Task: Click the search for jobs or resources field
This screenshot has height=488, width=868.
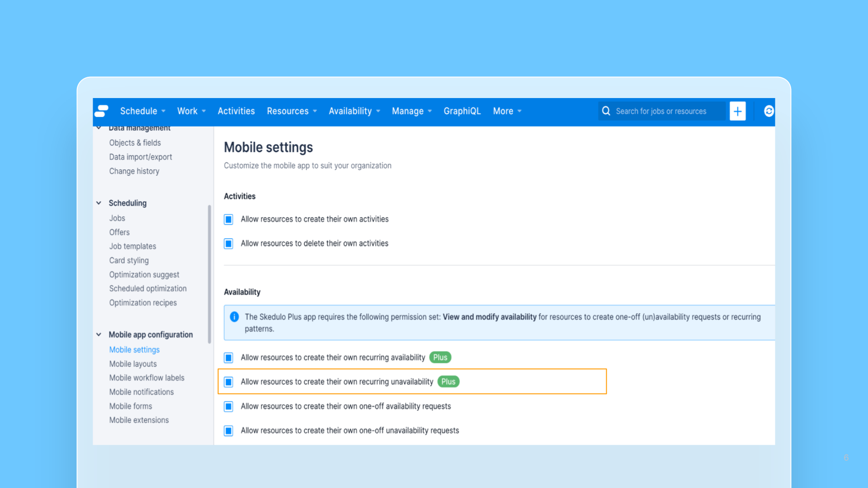Action: [661, 111]
